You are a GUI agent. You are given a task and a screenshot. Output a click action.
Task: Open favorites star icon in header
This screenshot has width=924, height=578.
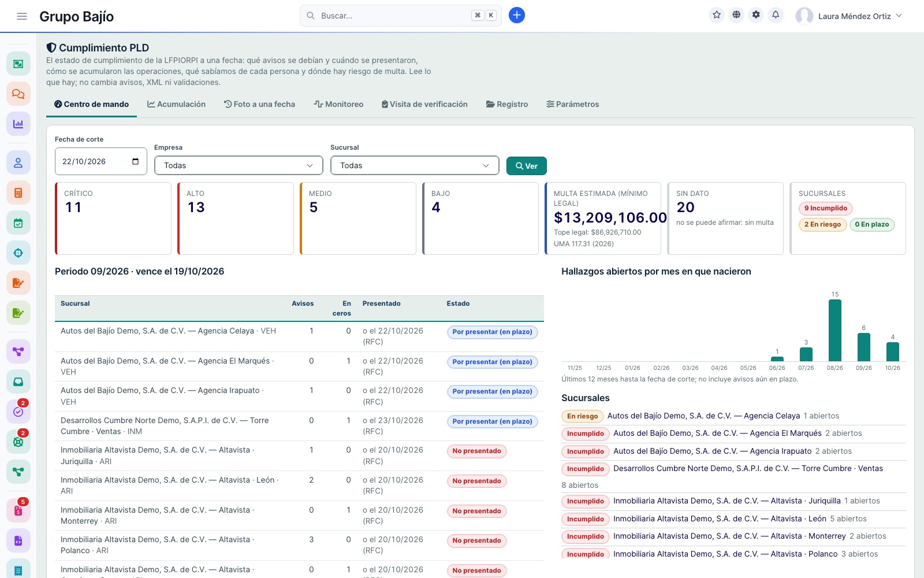coord(717,15)
